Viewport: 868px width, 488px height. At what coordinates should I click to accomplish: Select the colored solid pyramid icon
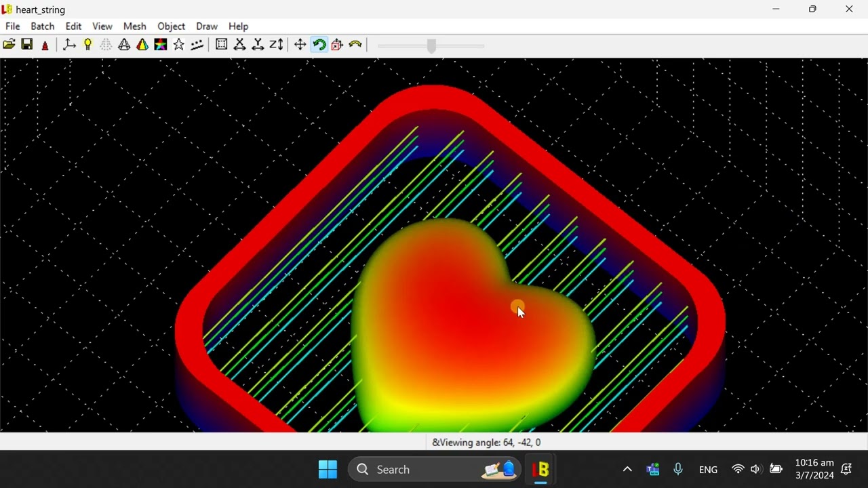(142, 45)
